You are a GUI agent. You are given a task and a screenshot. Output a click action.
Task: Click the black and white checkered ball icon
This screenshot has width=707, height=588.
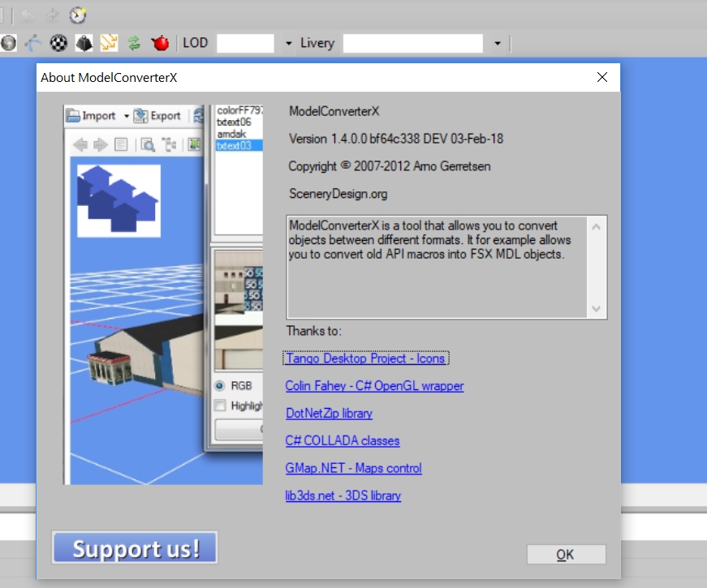point(58,43)
